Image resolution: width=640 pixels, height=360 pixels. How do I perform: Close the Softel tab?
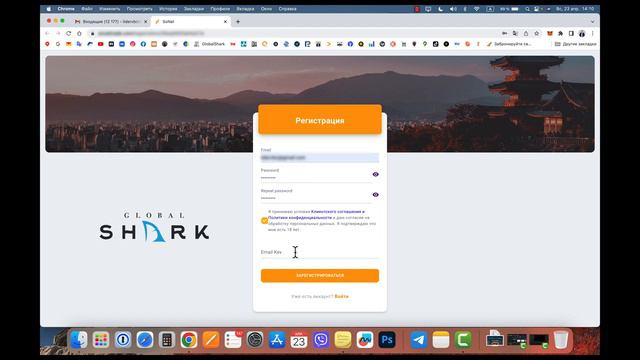click(225, 22)
